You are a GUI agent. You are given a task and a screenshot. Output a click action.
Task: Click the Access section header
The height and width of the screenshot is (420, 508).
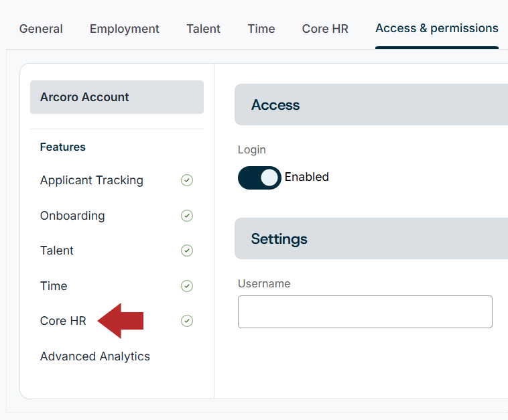pyautogui.click(x=371, y=104)
